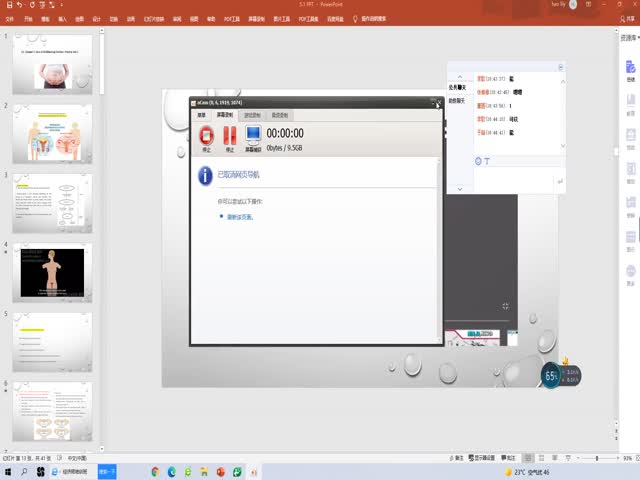Open Google Chrome from the taskbar
This screenshot has width=640, height=480.
(x=155, y=471)
